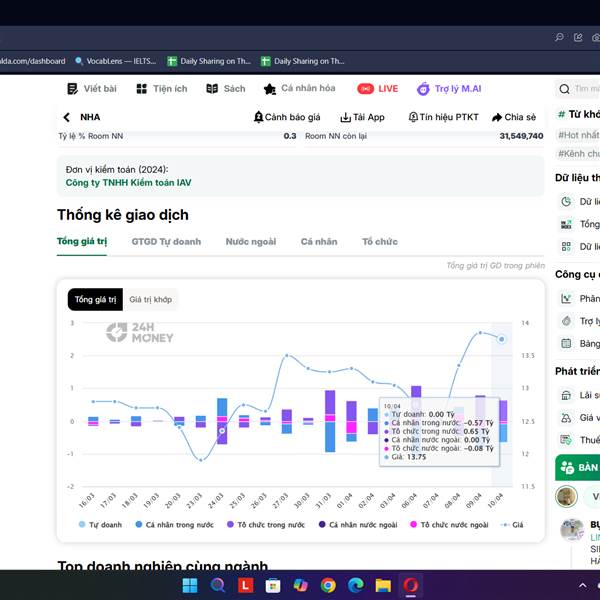Open second Daily Sharing bookmark

click(x=303, y=61)
